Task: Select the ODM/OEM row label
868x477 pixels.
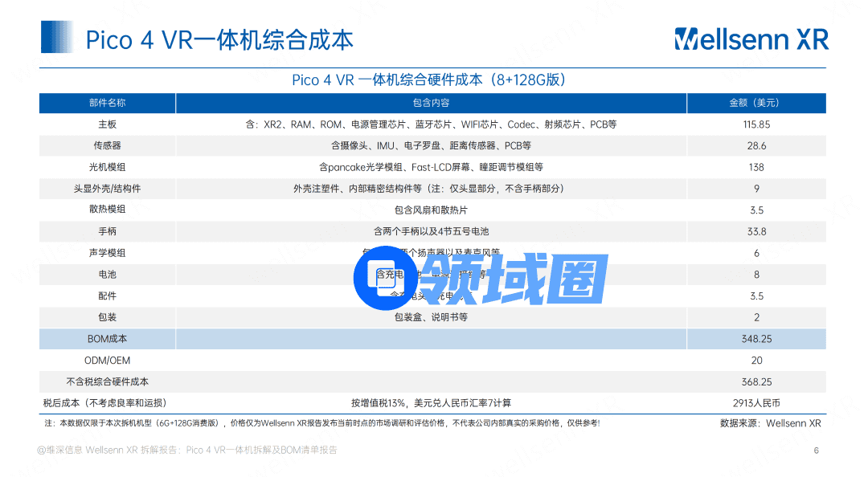Action: (107, 361)
